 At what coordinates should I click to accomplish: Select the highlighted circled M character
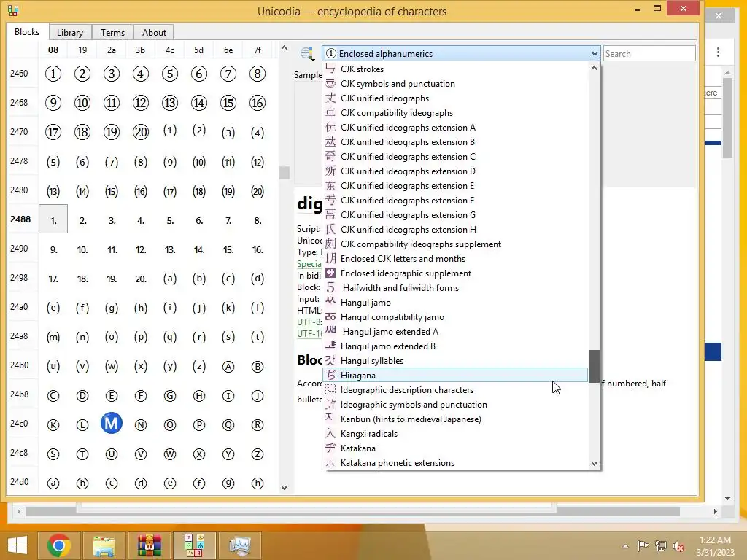[112, 424]
